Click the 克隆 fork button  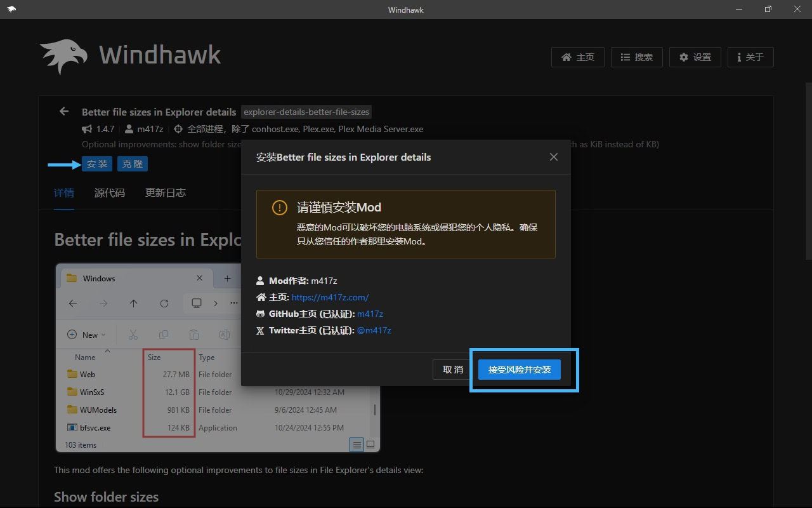pos(133,164)
